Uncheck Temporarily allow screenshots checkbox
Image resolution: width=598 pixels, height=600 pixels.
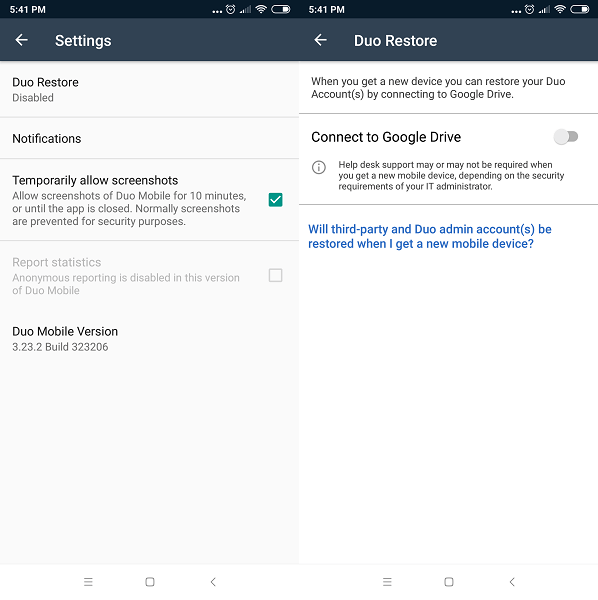(275, 200)
